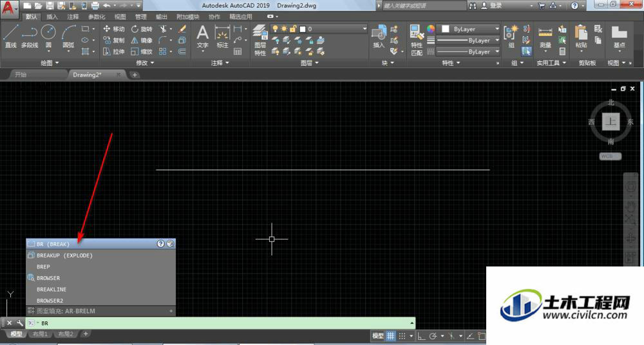Viewport: 644px width, 345px height.
Task: Click the Mirror (镜像) tool
Action: coord(142,41)
